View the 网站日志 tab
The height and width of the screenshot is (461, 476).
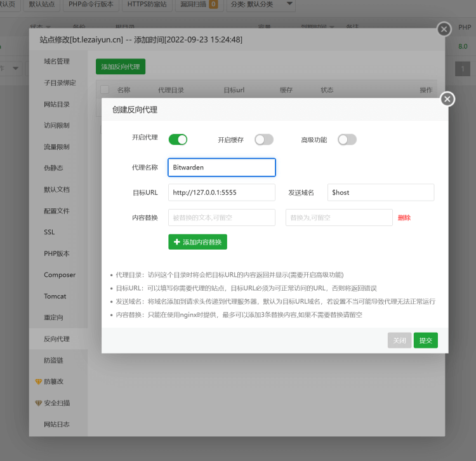(56, 425)
